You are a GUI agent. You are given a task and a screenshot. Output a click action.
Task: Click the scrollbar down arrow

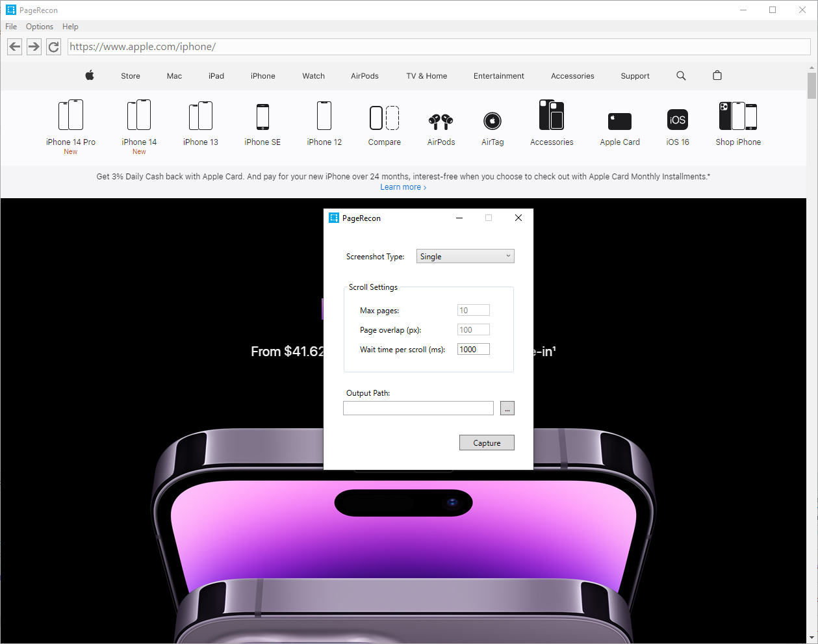pos(812,638)
